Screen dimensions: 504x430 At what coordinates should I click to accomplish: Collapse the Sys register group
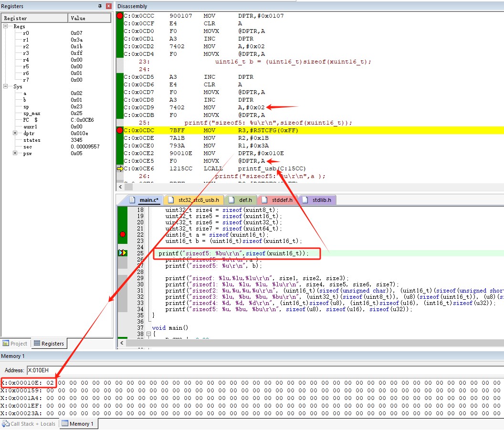pos(6,87)
